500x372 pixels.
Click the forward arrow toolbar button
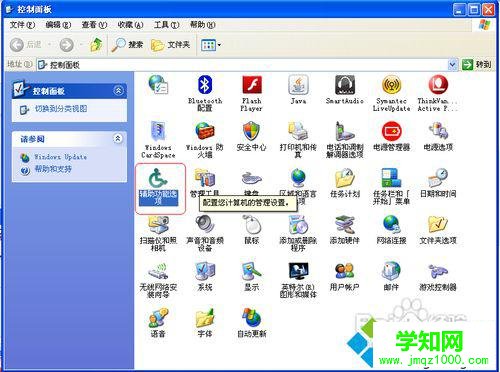pos(67,45)
